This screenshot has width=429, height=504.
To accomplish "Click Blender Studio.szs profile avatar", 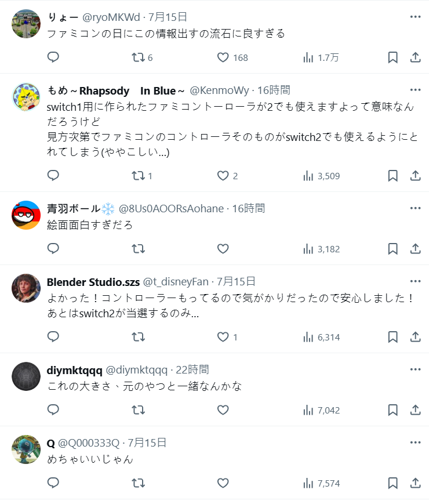I will pyautogui.click(x=26, y=288).
